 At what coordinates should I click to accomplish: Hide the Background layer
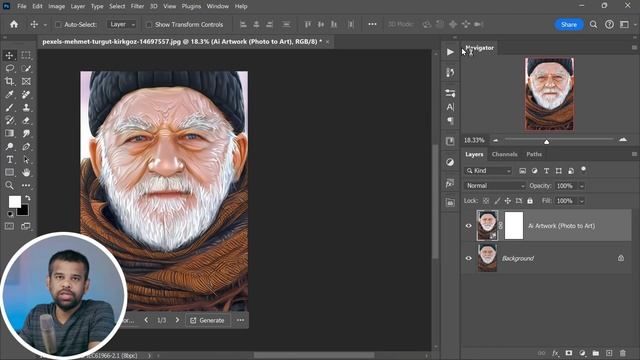point(469,258)
